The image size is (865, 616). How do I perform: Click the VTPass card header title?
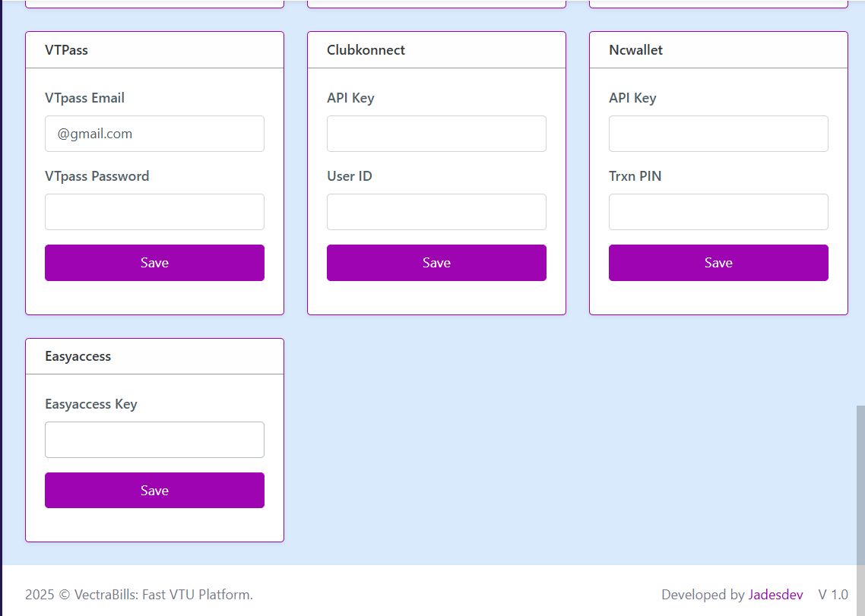pyautogui.click(x=67, y=50)
